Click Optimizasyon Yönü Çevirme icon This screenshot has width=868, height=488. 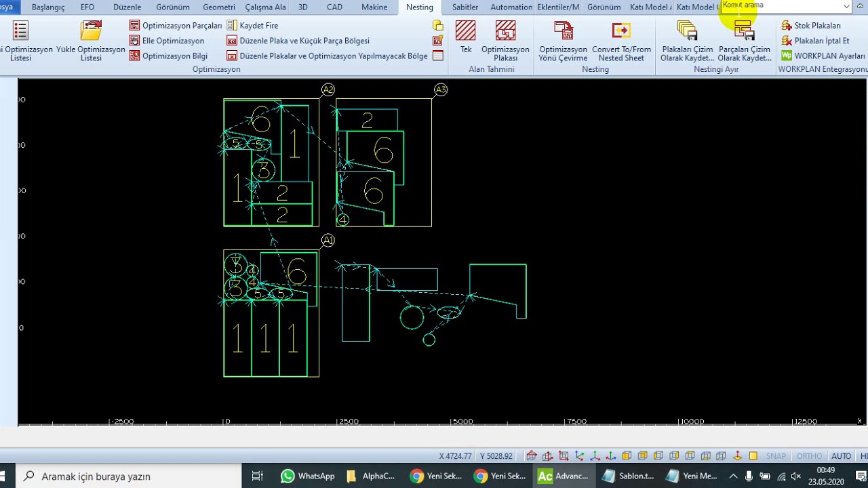[x=563, y=31]
